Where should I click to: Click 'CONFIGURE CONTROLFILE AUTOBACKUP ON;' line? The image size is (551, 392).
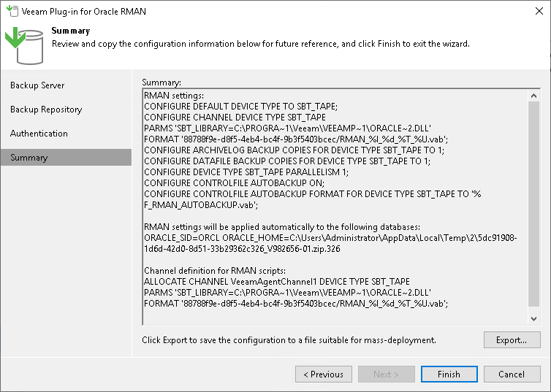click(235, 182)
